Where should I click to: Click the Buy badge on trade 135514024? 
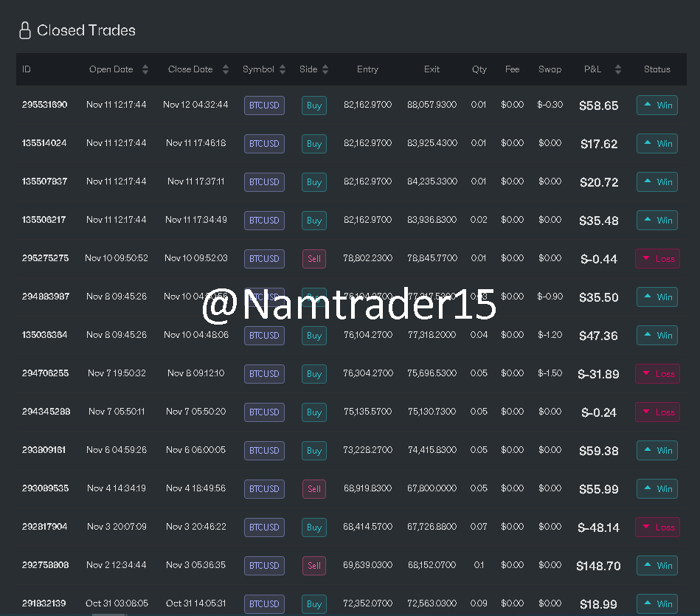coord(313,143)
